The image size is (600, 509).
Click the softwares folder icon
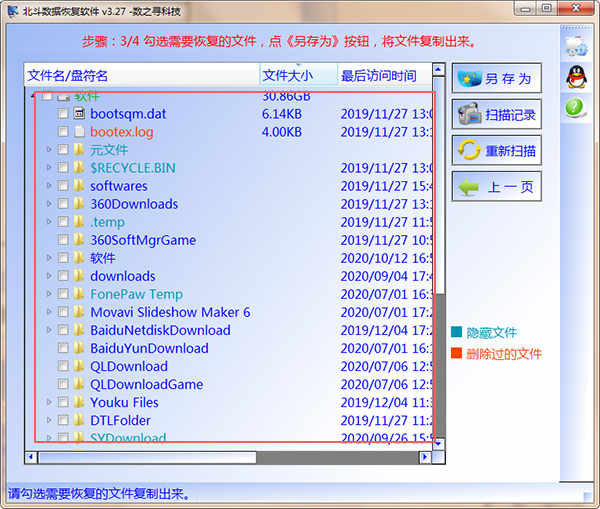coord(79,186)
